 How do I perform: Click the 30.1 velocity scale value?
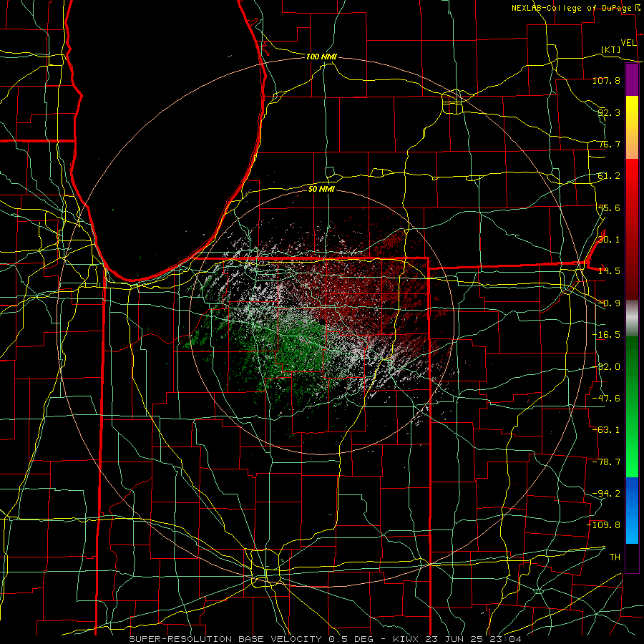[609, 240]
